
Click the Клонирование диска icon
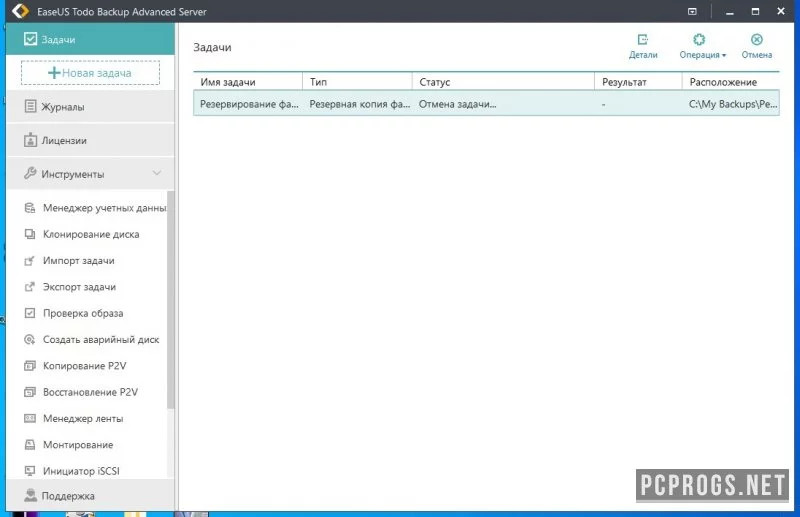pyautogui.click(x=30, y=234)
